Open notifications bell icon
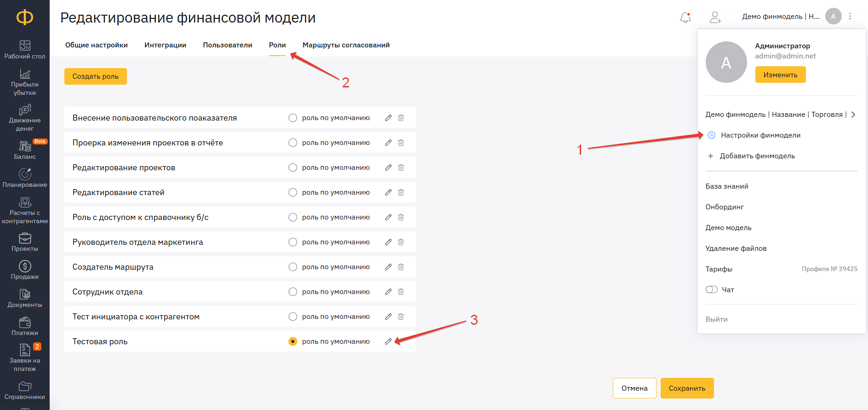The image size is (868, 410). pyautogui.click(x=685, y=17)
